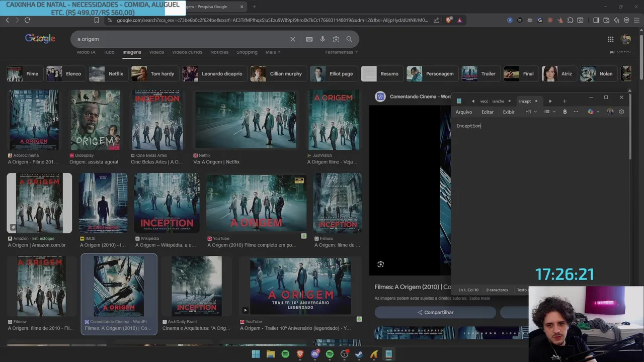Bookmark this page in the address bar
This screenshot has width=644, height=362.
[97, 20]
